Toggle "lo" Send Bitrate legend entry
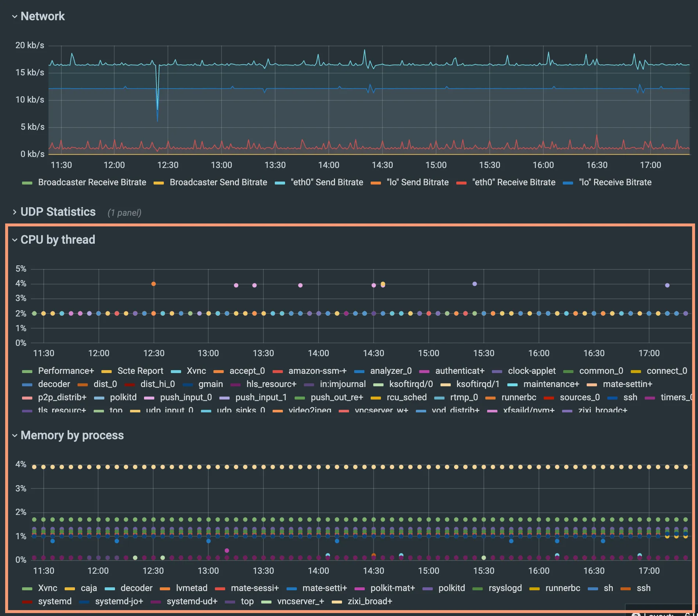Screen dimensions: 698x616 [x=418, y=182]
